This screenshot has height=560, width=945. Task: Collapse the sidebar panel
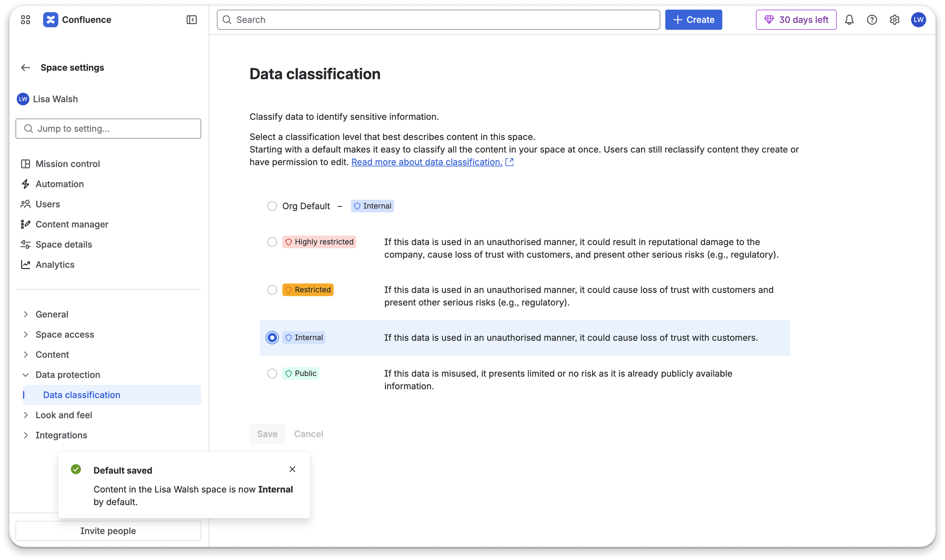(x=192, y=20)
